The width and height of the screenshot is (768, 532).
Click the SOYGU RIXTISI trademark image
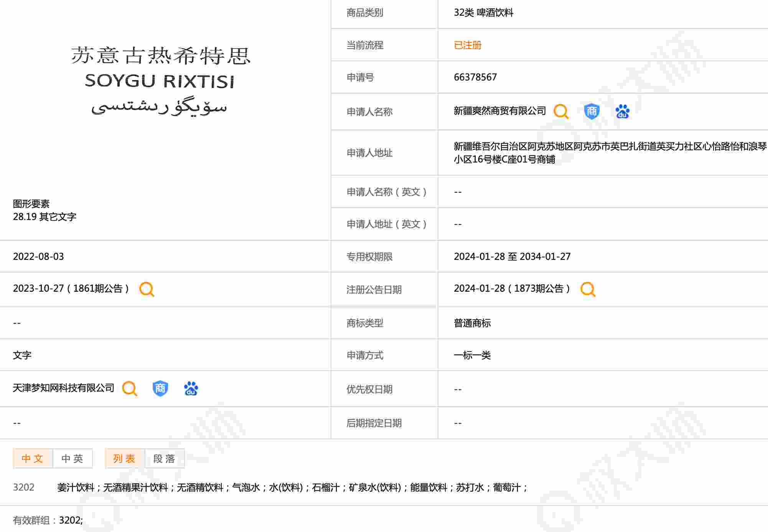tap(160, 80)
